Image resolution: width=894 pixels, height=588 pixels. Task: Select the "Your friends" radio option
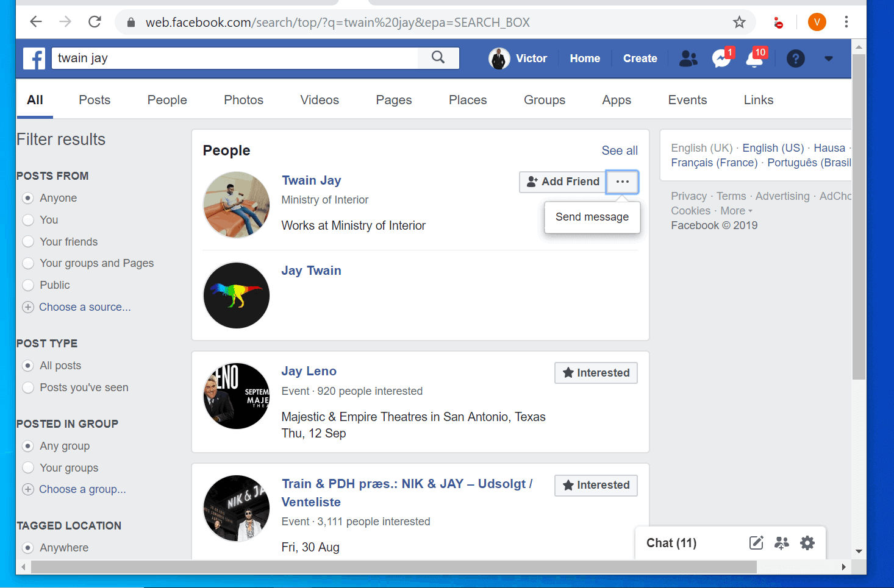28,242
